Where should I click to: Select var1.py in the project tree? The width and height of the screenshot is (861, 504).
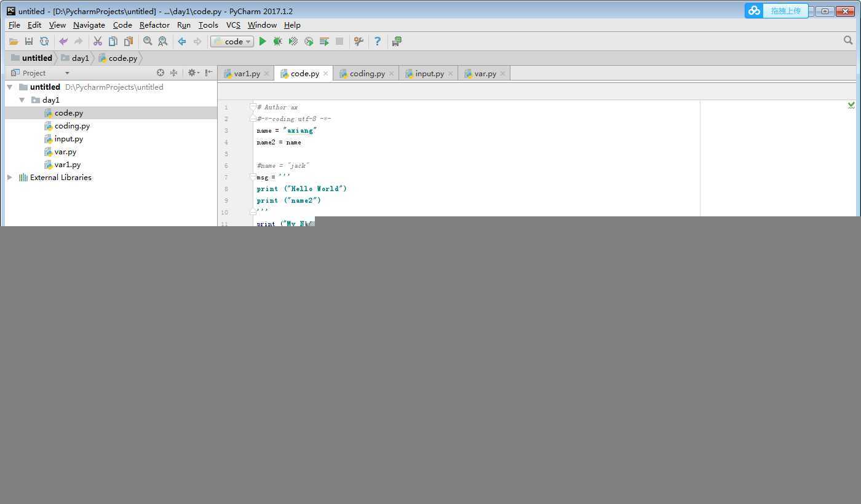67,164
